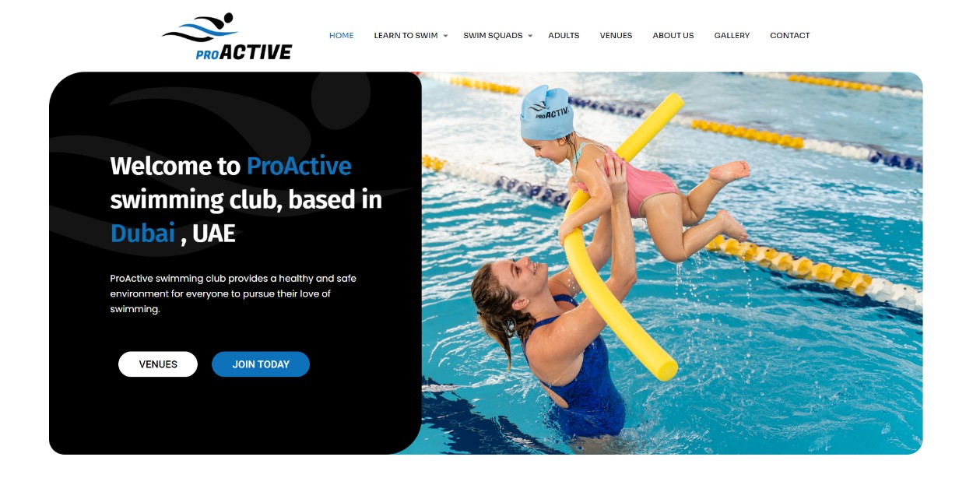Go to the HOME menu item

coord(341,36)
